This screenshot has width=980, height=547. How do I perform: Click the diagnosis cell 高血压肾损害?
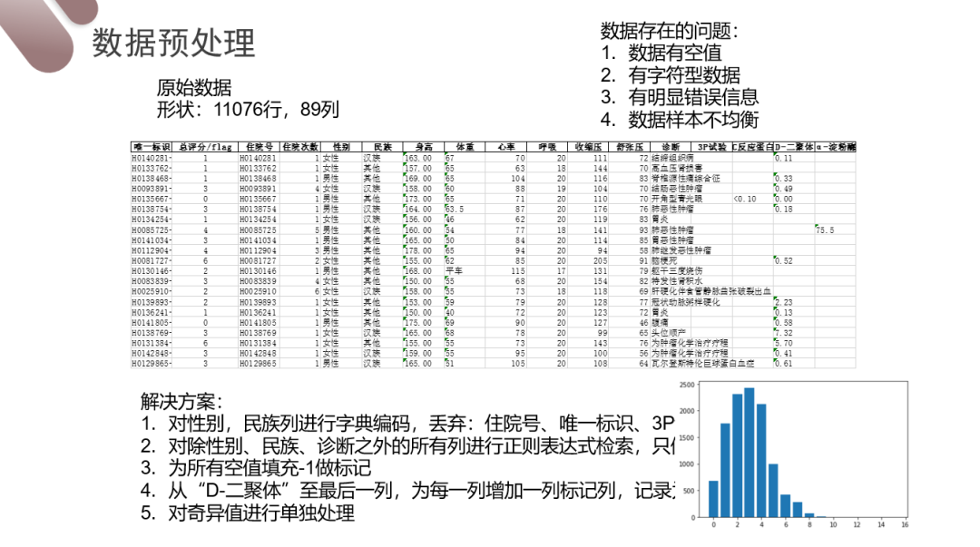pyautogui.click(x=677, y=168)
